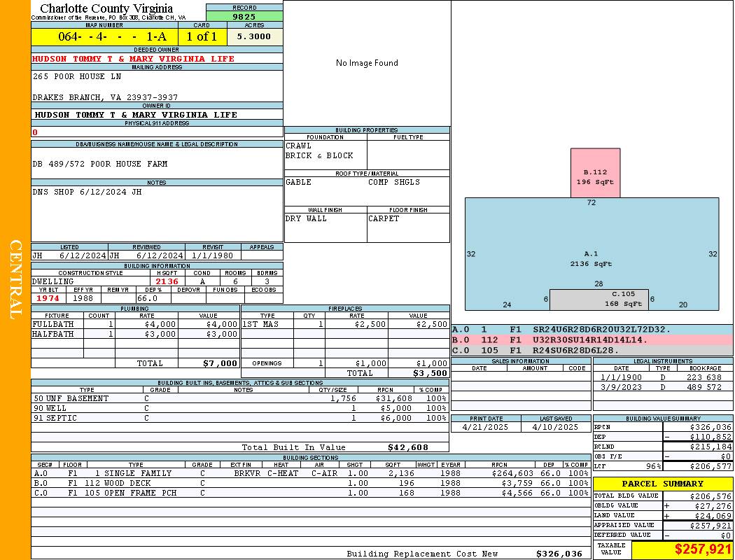Click mailing address 265 POOR HOUSE LN
Screen dimensions: 735x560
77,76
